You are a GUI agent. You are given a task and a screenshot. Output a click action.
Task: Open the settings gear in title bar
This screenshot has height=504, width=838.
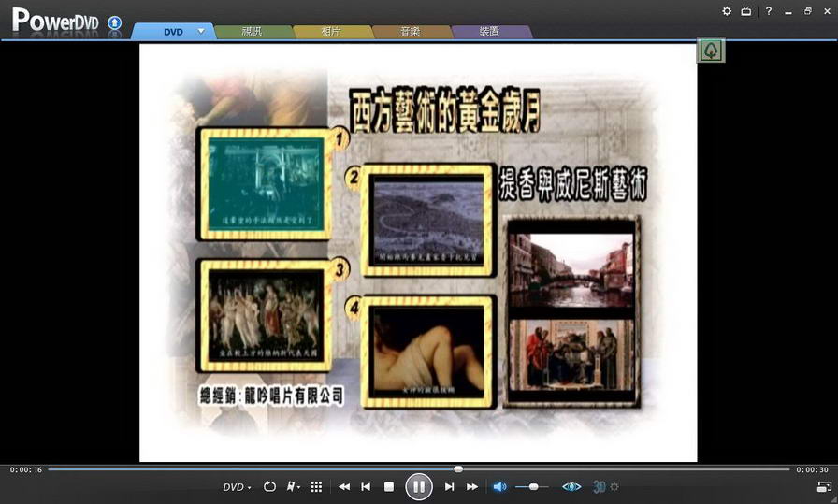click(x=727, y=11)
